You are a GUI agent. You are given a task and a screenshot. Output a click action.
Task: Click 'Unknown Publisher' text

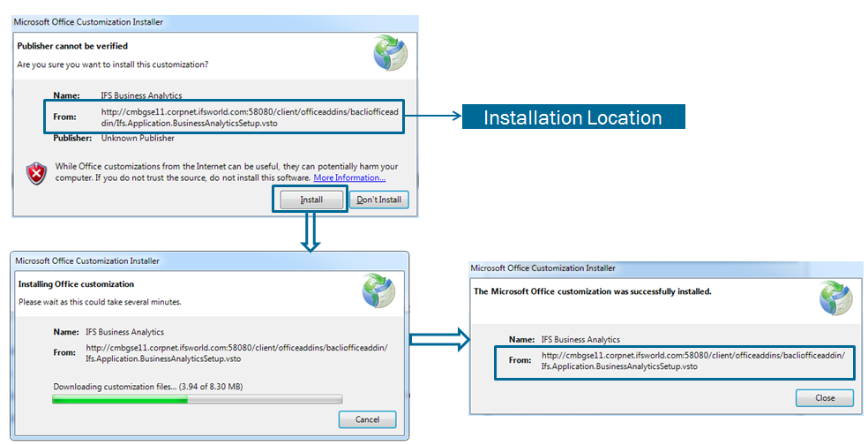(x=138, y=138)
